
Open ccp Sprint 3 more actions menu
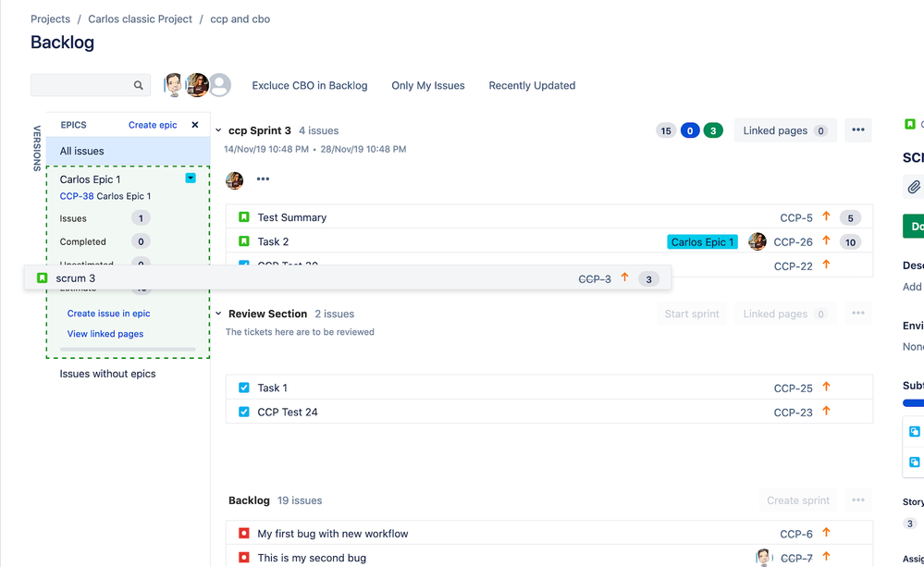[x=858, y=130]
